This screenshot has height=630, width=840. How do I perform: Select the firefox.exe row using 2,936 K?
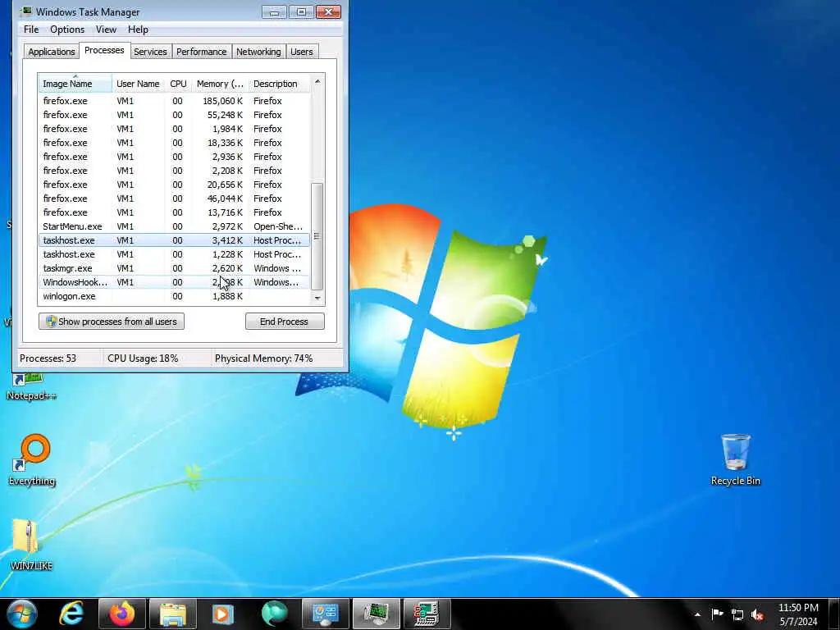click(x=175, y=157)
